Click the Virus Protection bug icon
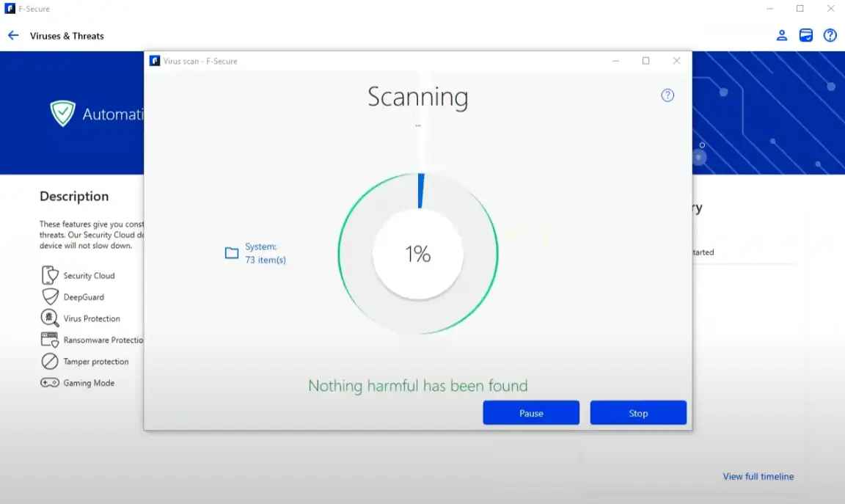The width and height of the screenshot is (845, 504). click(50, 318)
